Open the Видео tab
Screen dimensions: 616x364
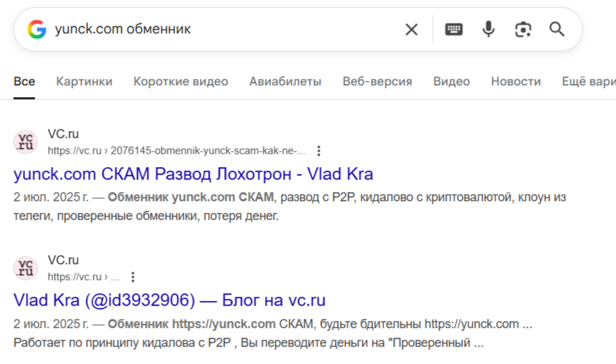(452, 81)
